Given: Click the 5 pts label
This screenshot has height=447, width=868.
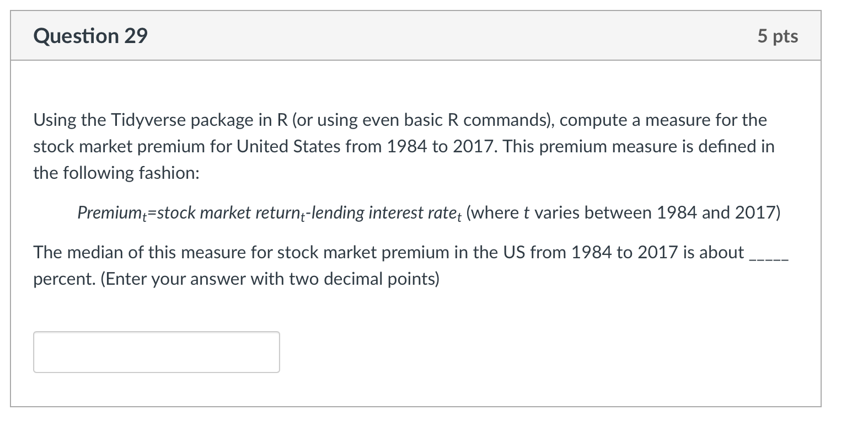Looking at the screenshot, I should [778, 36].
